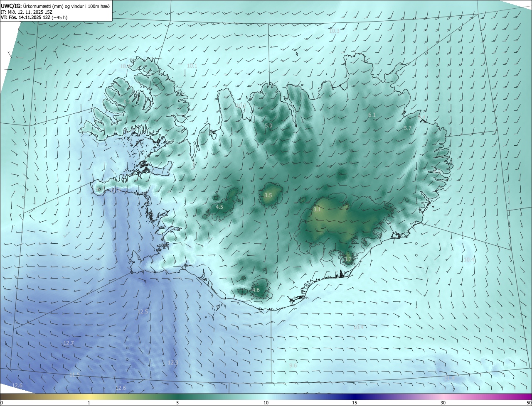Screen dimensions: 532x406
Task: Select the 3.1 value on Vatnajökull
Action: (317, 210)
